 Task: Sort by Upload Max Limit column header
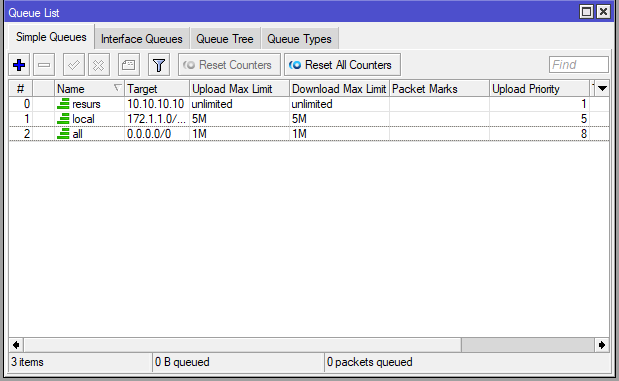[239, 89]
